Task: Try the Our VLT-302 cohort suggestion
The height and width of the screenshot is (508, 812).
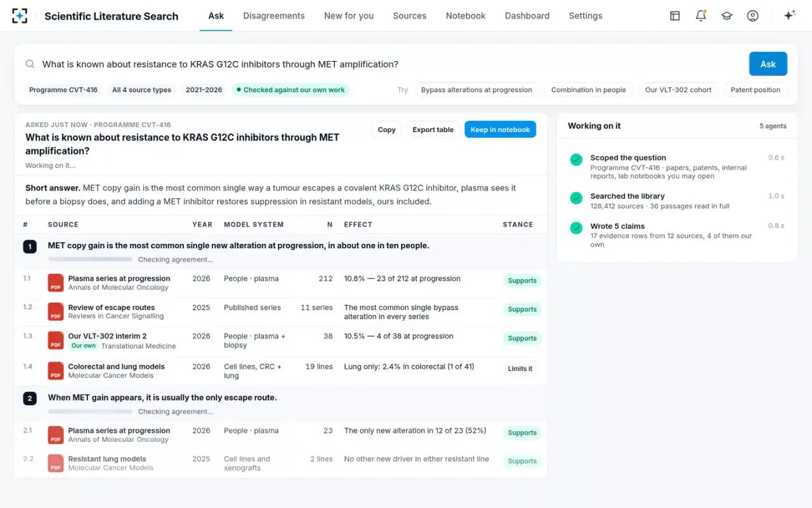Action: pos(679,90)
